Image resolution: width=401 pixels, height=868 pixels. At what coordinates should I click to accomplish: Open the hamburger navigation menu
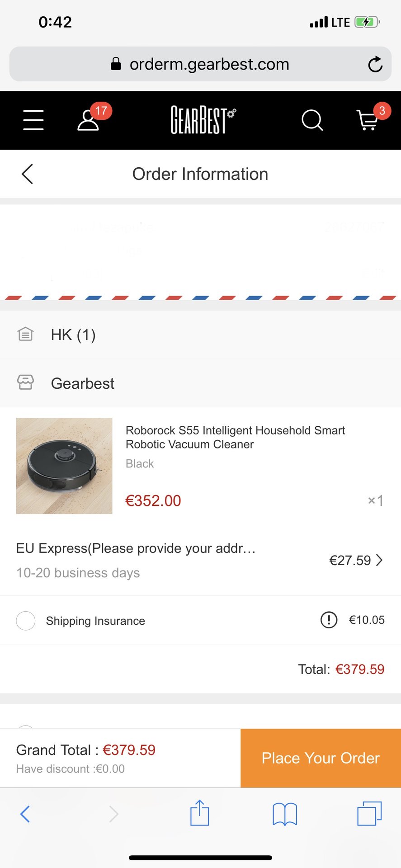[33, 120]
